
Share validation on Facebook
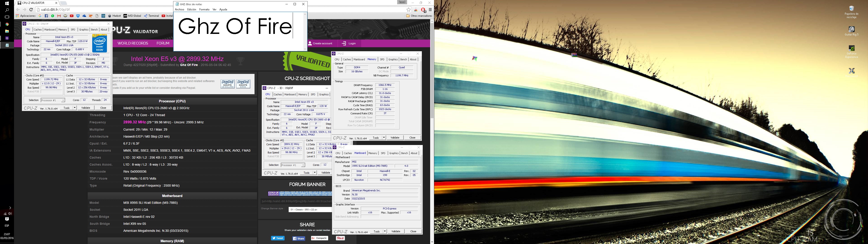click(299, 238)
